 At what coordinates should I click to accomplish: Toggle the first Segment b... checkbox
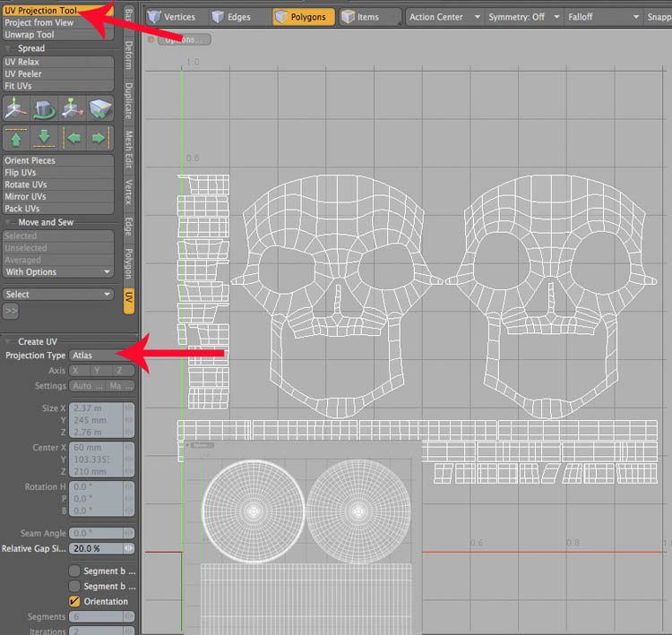(74, 571)
